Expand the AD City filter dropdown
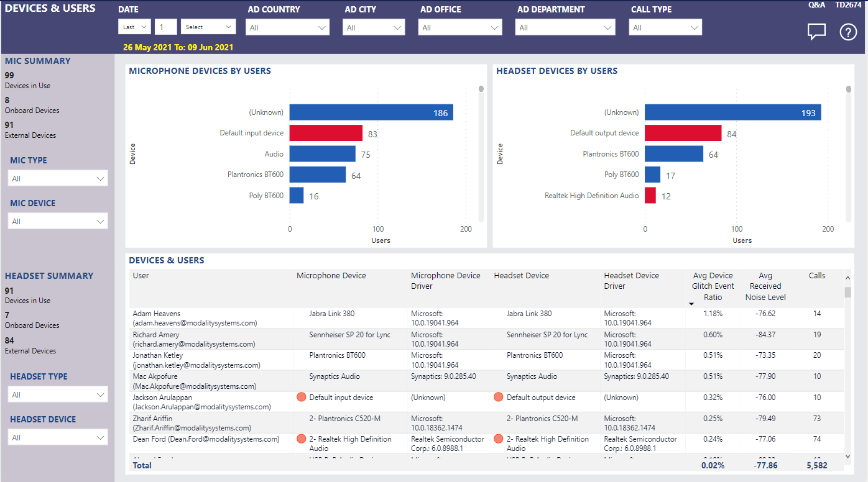Image resolution: width=868 pixels, height=482 pixels. 374,27
